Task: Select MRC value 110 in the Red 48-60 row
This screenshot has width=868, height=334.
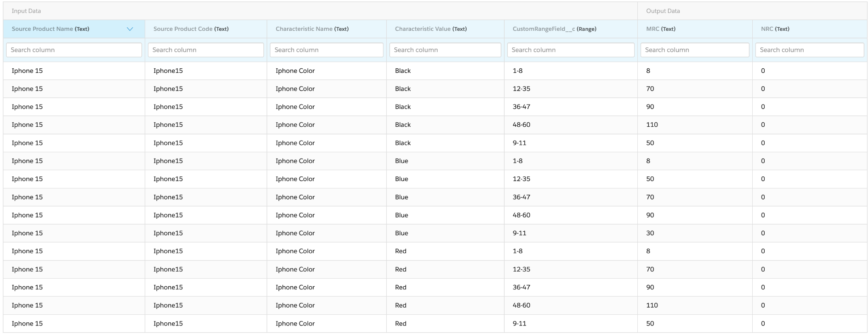Action: click(x=695, y=305)
